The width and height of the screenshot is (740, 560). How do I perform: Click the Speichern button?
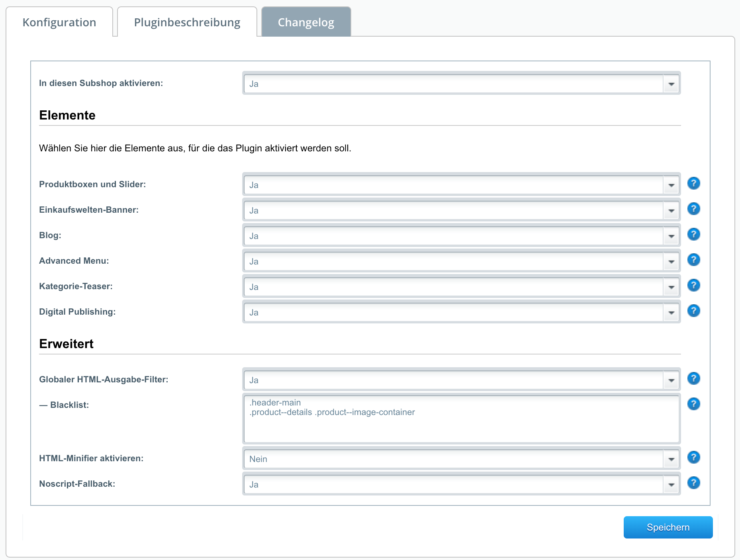(x=668, y=527)
